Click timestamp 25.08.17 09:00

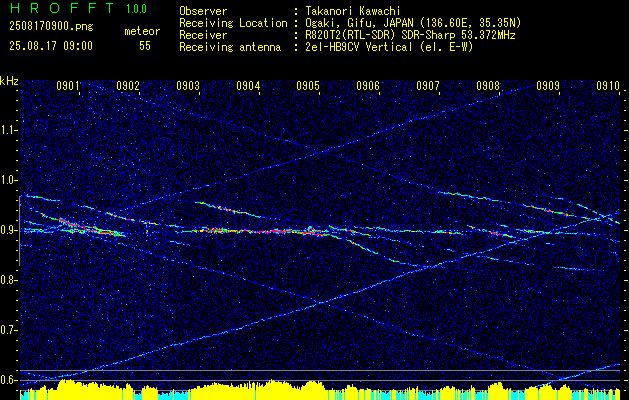click(x=51, y=46)
